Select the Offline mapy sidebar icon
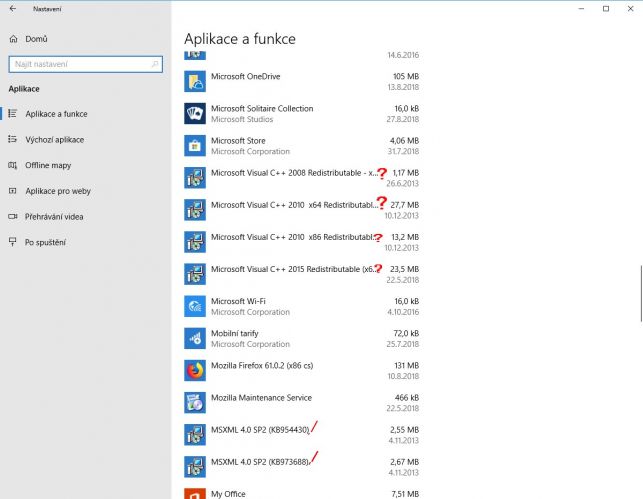The height and width of the screenshot is (499, 643). click(x=13, y=165)
